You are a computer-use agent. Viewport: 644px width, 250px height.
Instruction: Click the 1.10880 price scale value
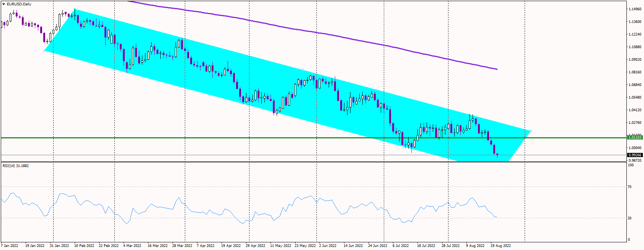[x=635, y=47]
